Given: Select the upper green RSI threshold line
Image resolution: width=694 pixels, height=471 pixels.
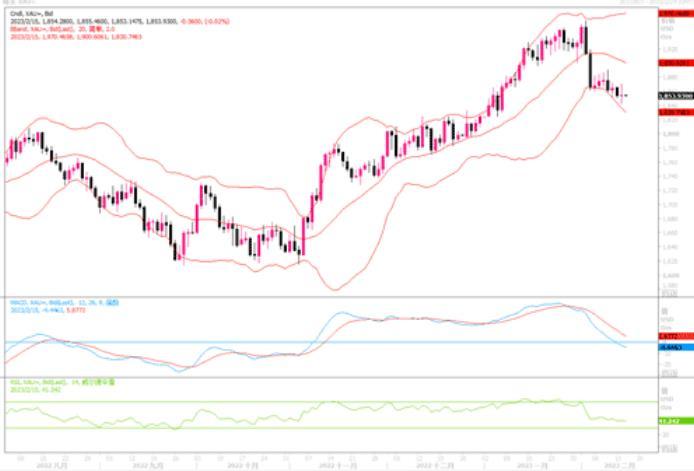Looking at the screenshot, I should coord(300,402).
